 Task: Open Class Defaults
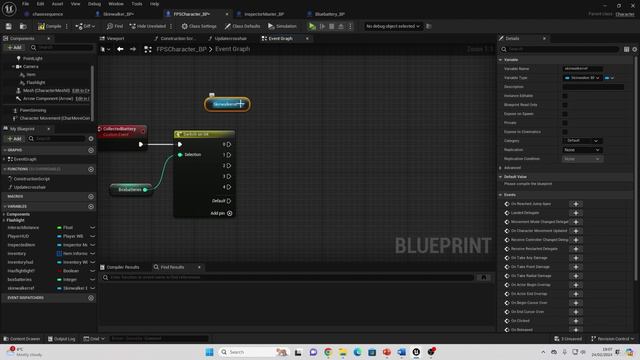[x=242, y=26]
